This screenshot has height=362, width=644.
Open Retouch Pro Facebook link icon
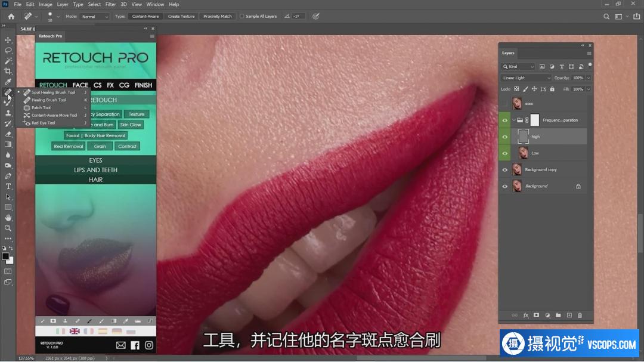135,345
